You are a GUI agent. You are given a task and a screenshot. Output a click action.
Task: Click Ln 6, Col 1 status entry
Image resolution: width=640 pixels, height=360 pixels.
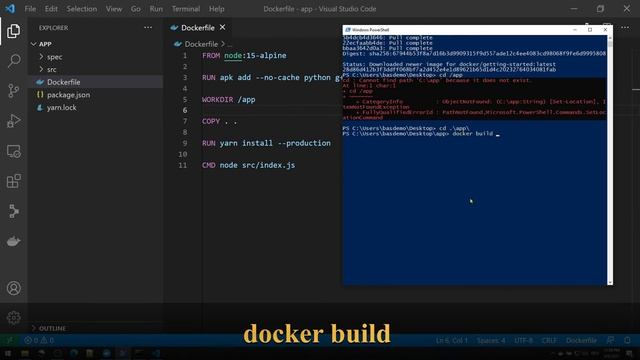point(451,340)
